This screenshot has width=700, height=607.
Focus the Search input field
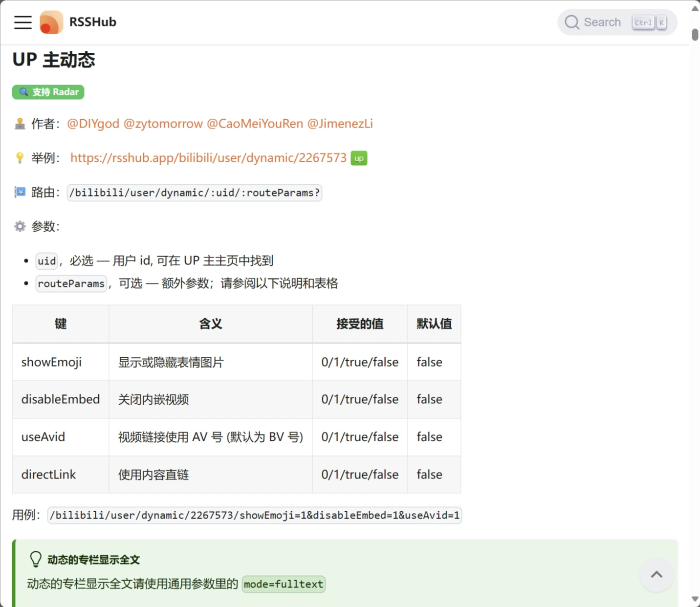(602, 22)
